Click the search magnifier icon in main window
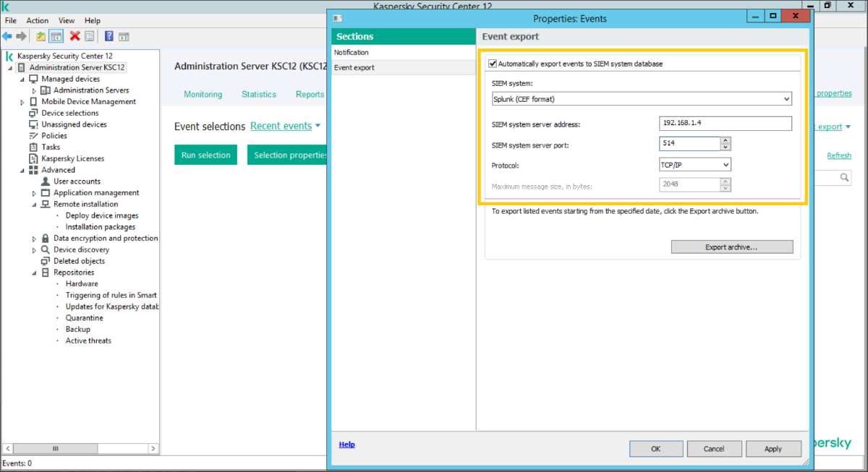The height and width of the screenshot is (472, 868). pos(844,177)
